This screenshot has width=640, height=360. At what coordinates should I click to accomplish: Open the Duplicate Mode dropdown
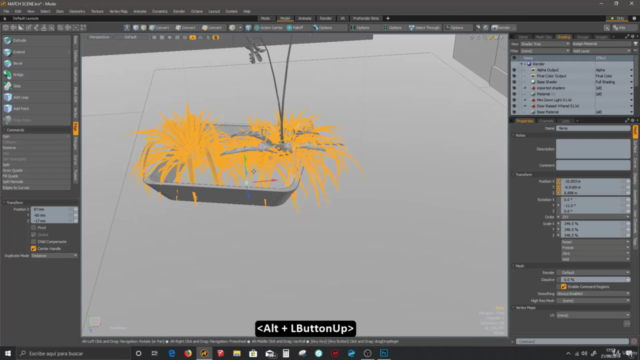pos(54,256)
